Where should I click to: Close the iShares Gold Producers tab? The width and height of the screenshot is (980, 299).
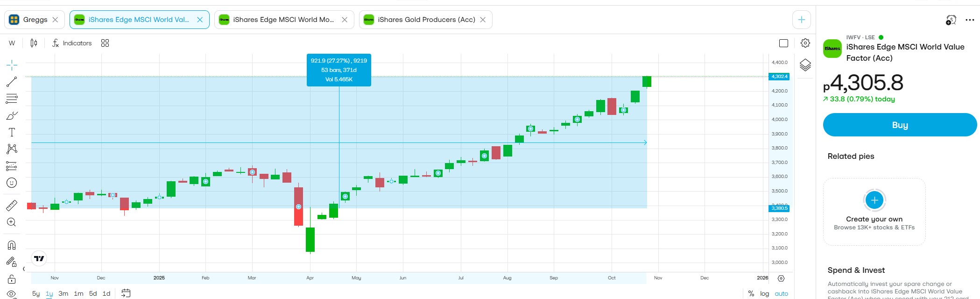click(x=483, y=20)
